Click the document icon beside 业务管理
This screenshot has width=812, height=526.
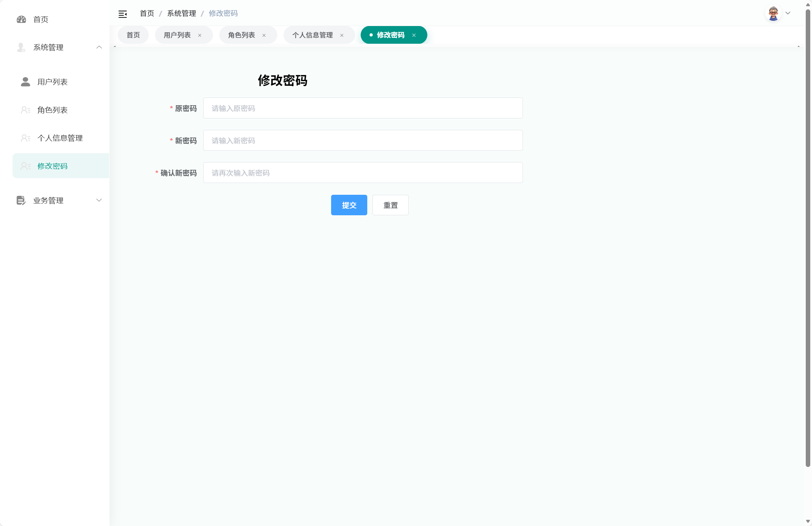pyautogui.click(x=20, y=200)
